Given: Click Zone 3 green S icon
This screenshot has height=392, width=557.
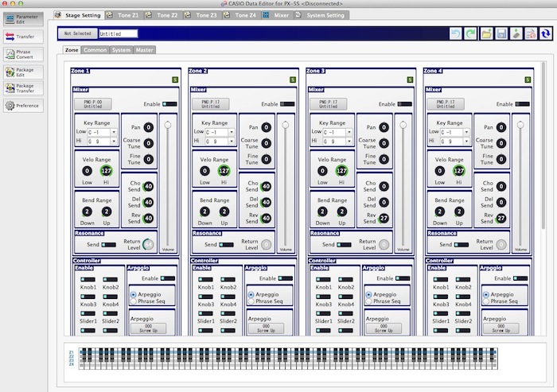Looking at the screenshot, I should (410, 80).
